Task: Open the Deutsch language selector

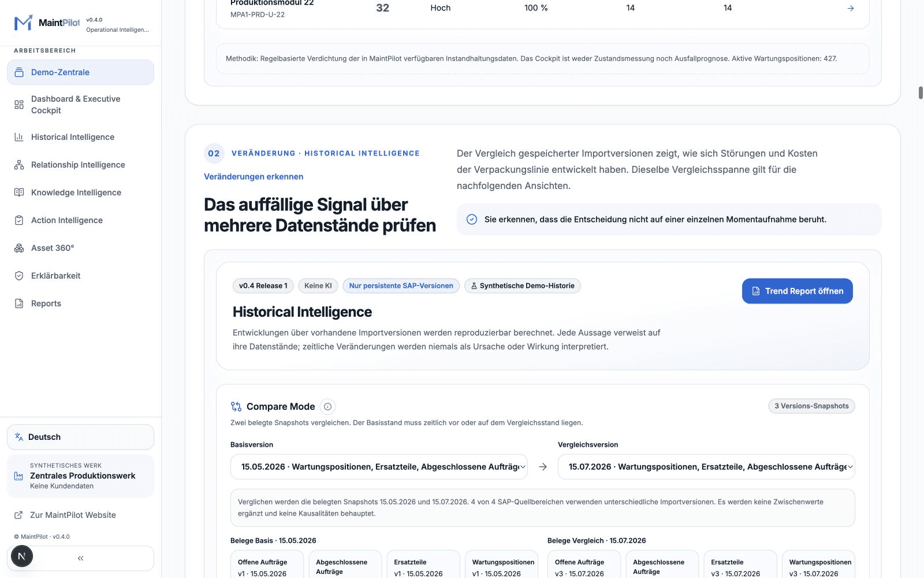Action: coord(80,437)
